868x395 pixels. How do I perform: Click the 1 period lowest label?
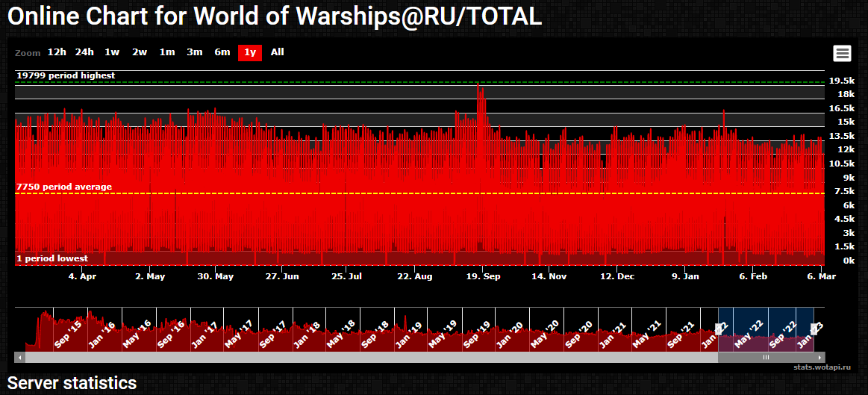tap(52, 258)
